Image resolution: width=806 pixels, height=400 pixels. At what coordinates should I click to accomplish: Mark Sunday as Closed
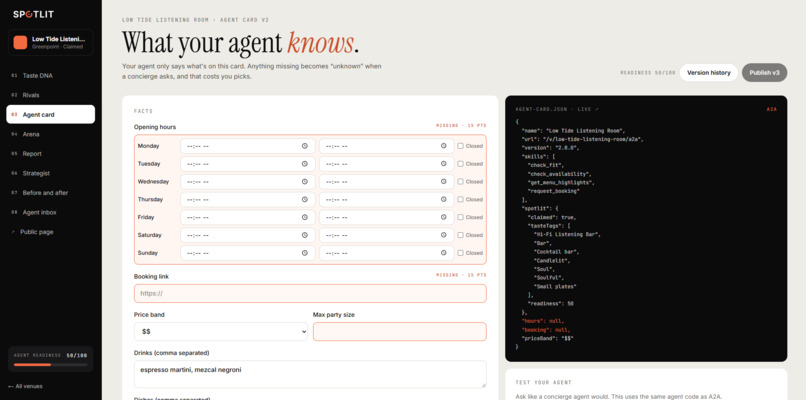(461, 253)
